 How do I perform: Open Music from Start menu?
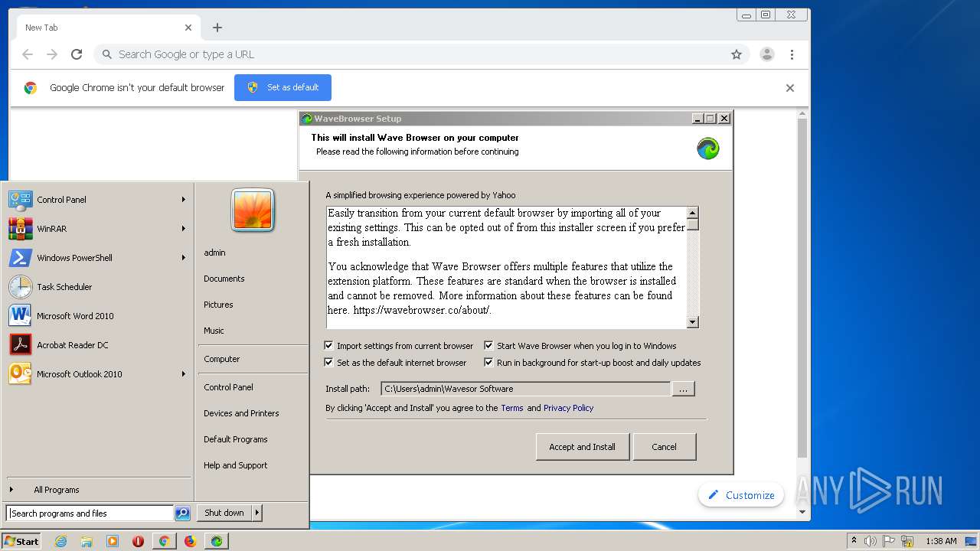point(214,331)
